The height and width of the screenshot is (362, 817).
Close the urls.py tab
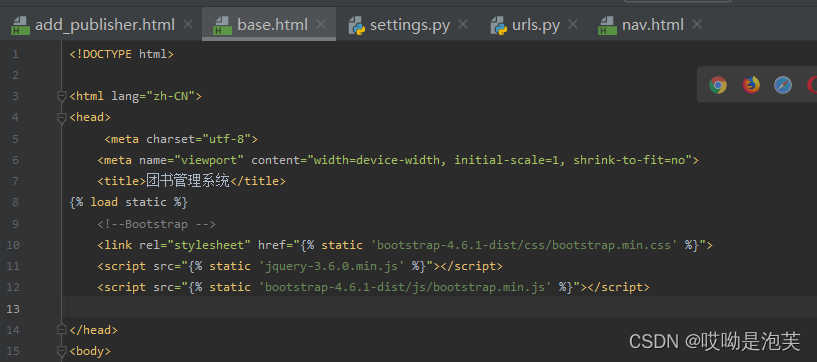coord(573,24)
